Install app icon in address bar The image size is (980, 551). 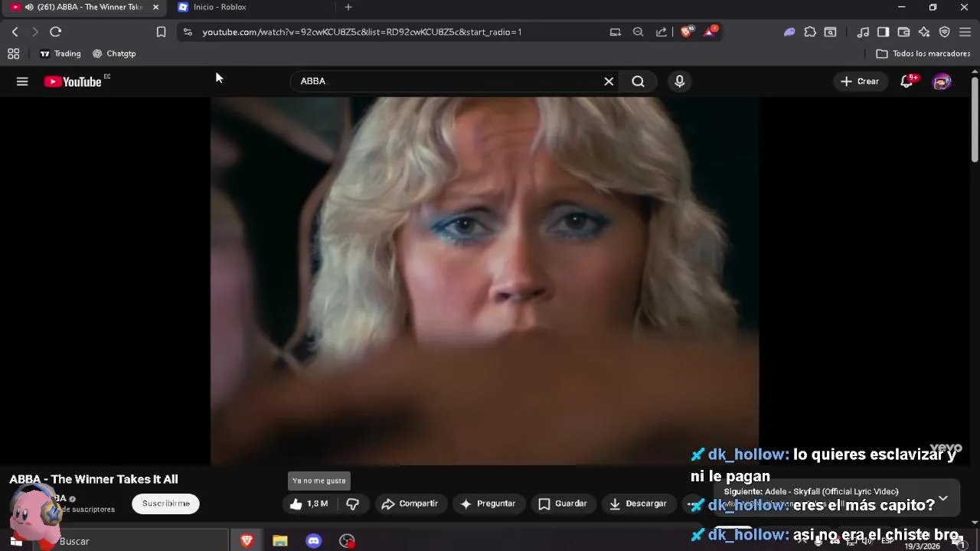pyautogui.click(x=615, y=32)
